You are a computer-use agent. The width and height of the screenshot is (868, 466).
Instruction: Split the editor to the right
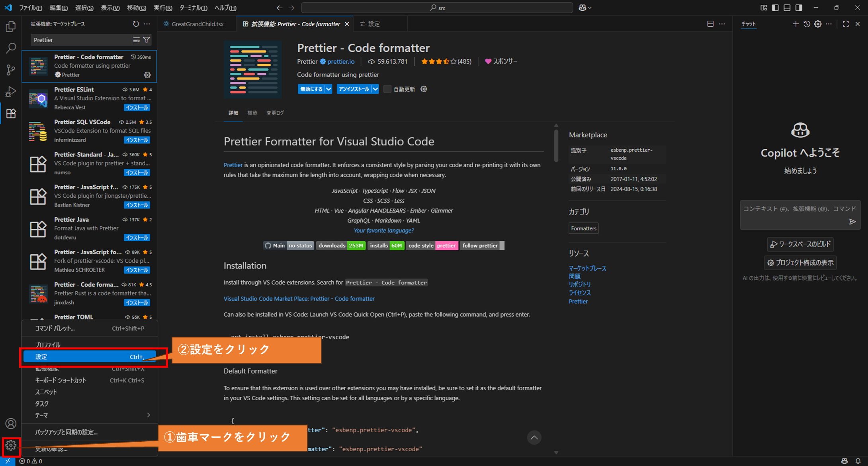point(710,24)
